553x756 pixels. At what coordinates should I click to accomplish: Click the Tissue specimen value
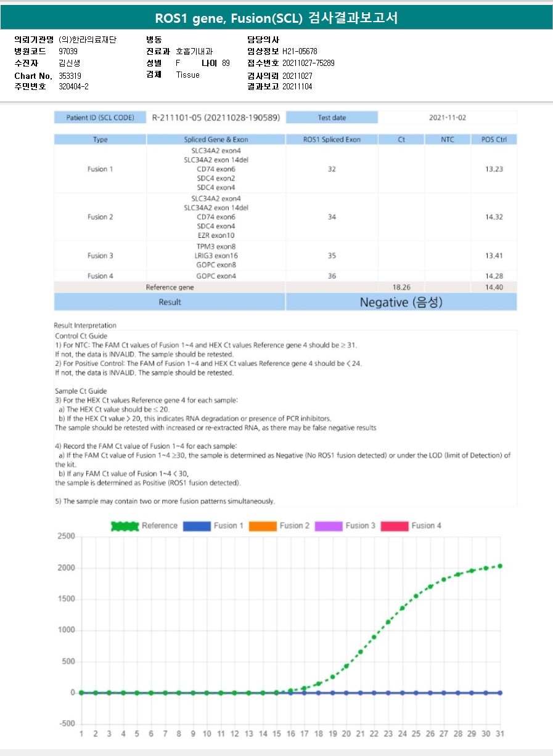point(188,75)
